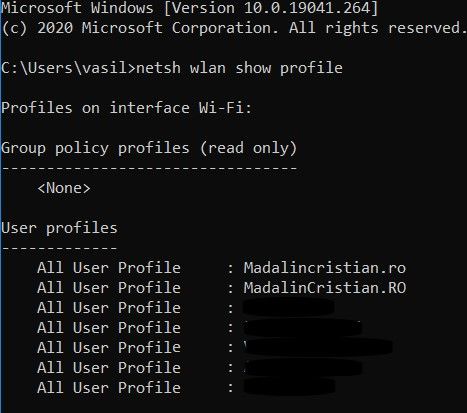Click the word 'Microsoft Windows' in the header

(x=77, y=8)
